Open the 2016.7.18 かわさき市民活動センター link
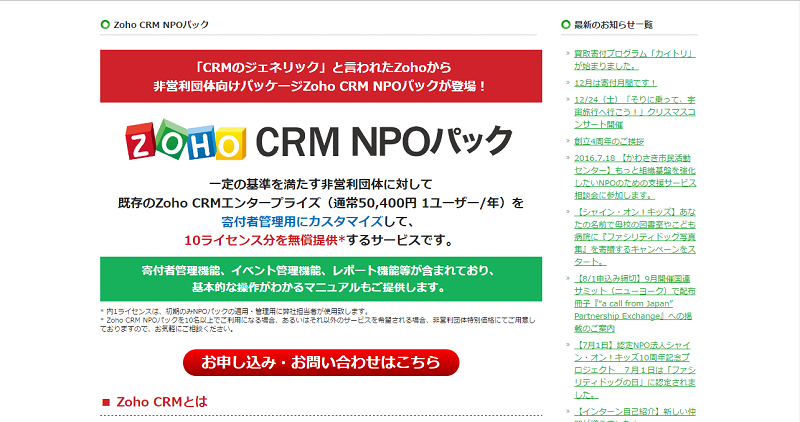The image size is (800, 422). (x=635, y=177)
